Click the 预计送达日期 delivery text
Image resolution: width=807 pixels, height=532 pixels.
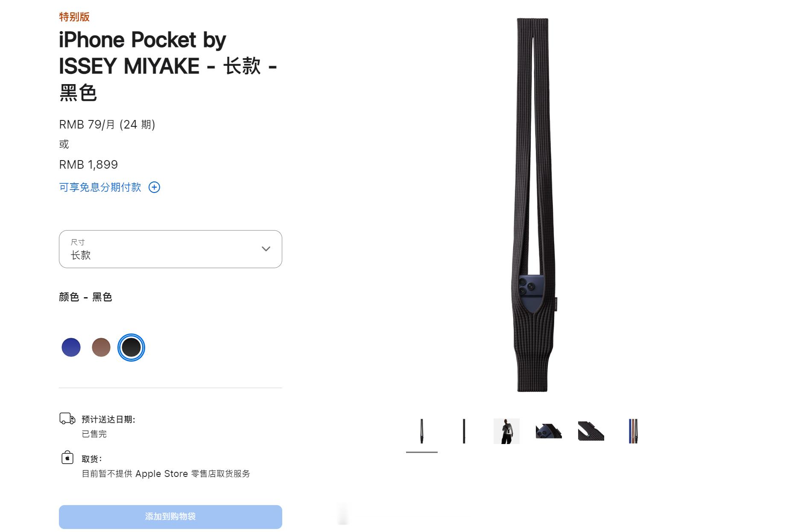[x=108, y=420]
